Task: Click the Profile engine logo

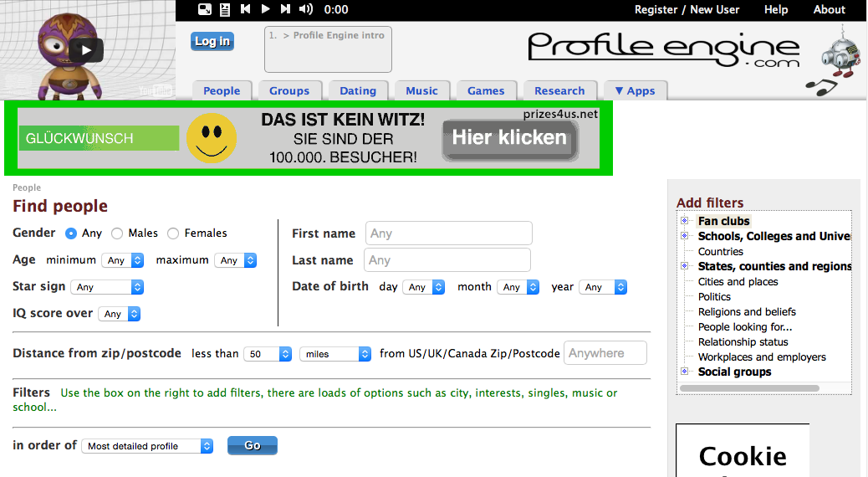Action: pyautogui.click(x=663, y=50)
